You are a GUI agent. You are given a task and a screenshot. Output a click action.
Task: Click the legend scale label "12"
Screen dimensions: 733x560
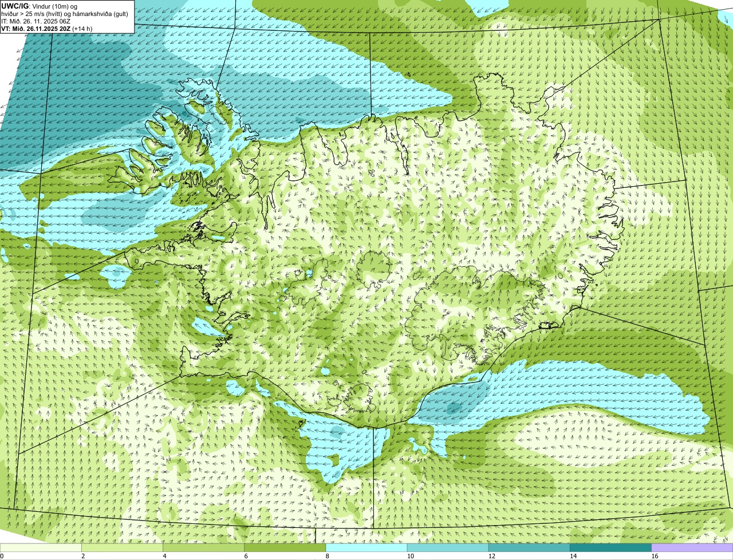(x=491, y=556)
